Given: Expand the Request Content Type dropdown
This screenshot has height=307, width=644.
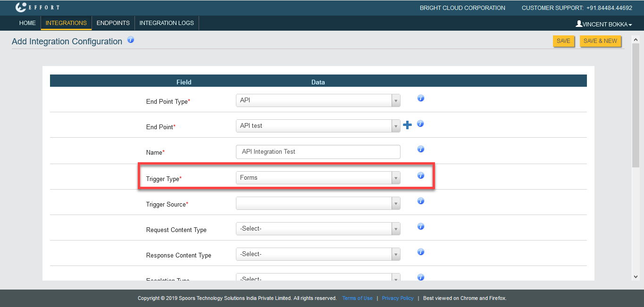Looking at the screenshot, I should pyautogui.click(x=318, y=229).
